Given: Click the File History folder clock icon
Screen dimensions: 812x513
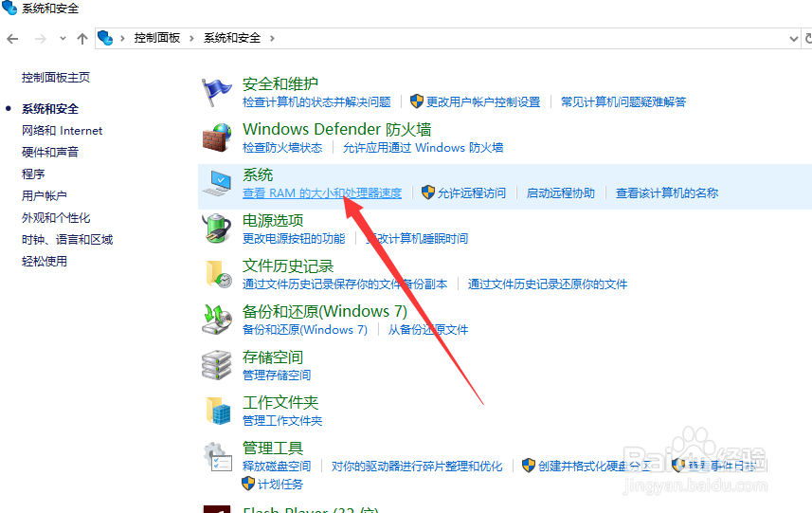Looking at the screenshot, I should [x=219, y=274].
